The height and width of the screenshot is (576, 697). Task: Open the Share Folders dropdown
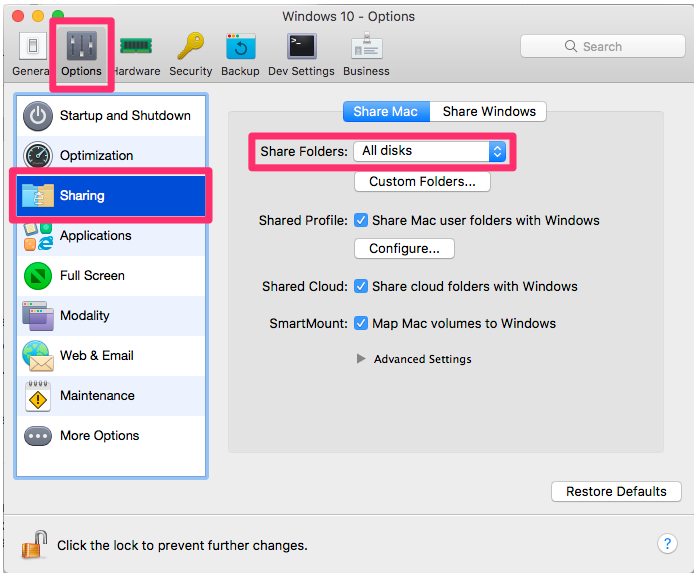[x=429, y=151]
